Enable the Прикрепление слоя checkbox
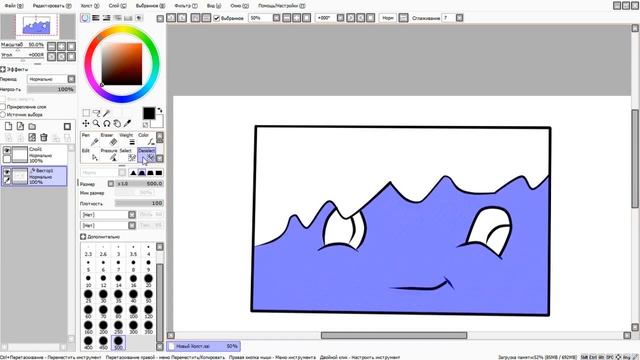The width and height of the screenshot is (640, 360). 3,107
